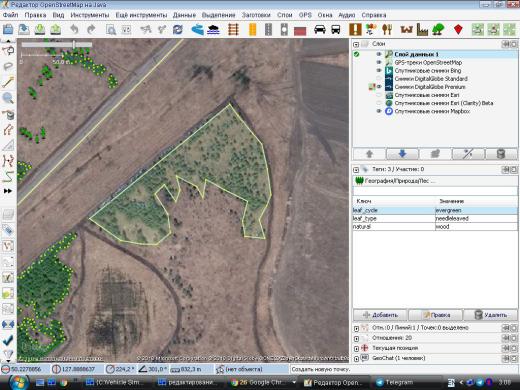Open the Инструменты menu
This screenshot has height=390, width=520.
tap(90, 15)
